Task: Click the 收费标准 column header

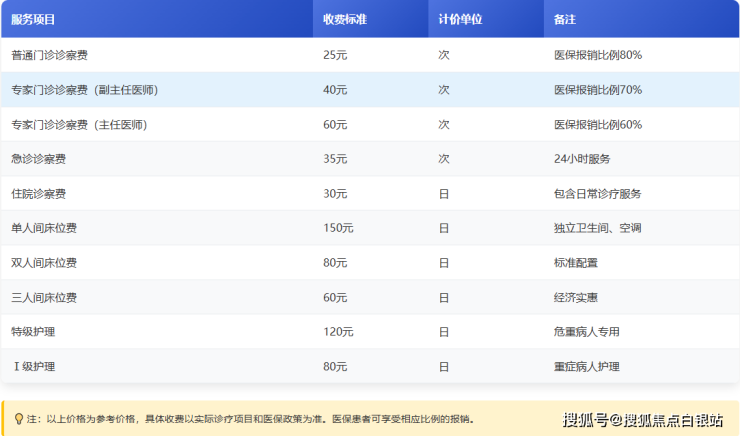Action: click(344, 19)
